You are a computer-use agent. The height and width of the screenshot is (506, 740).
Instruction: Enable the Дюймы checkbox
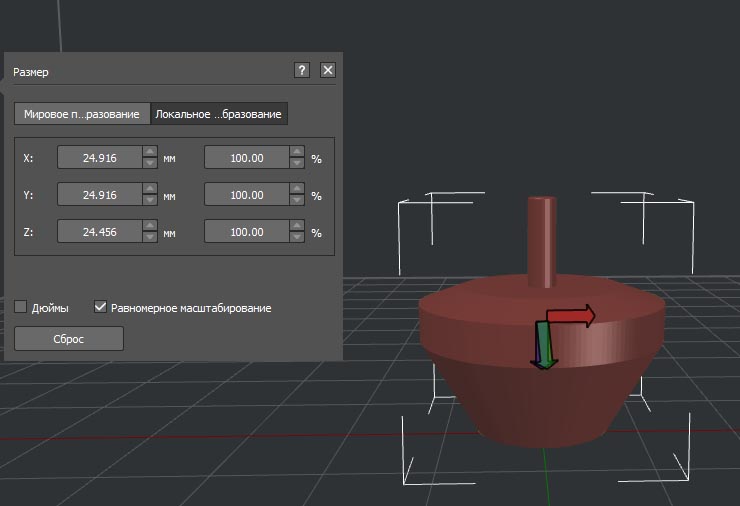click(x=21, y=307)
